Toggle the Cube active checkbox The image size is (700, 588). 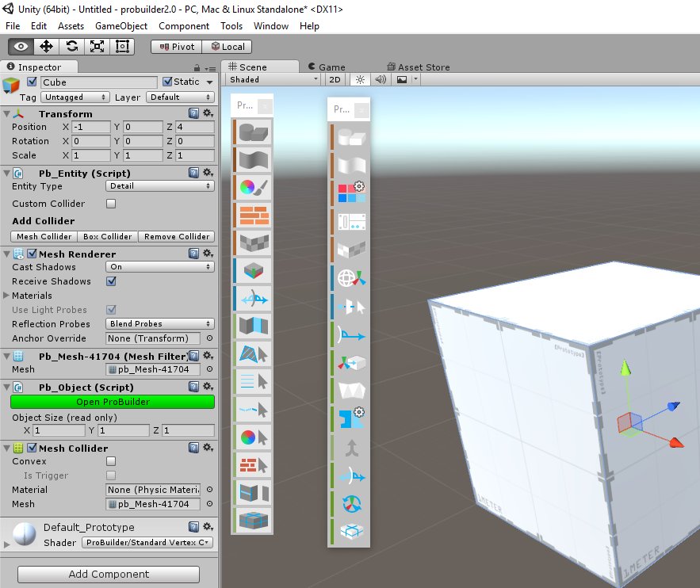tap(32, 82)
